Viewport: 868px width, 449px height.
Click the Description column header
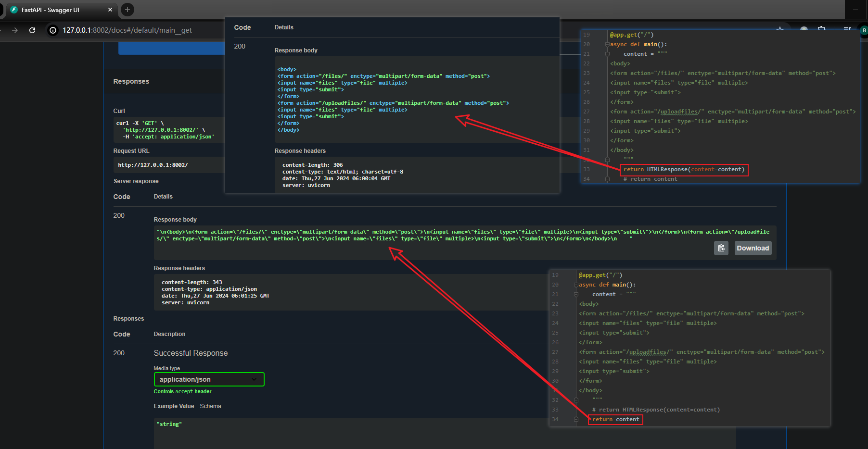pos(169,334)
